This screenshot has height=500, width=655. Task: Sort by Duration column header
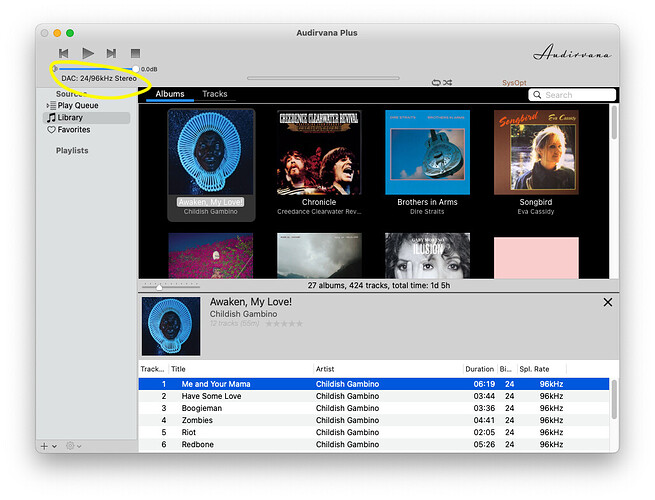pyautogui.click(x=480, y=369)
